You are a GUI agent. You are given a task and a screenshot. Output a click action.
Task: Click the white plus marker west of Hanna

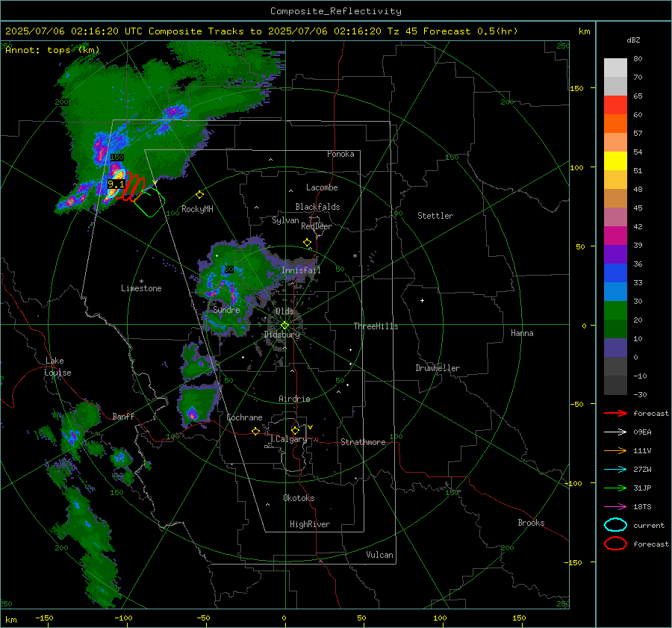coord(422,300)
